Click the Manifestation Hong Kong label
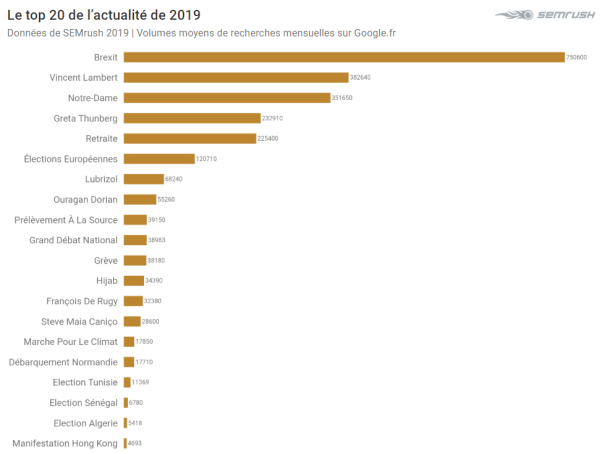Viewport: 605px width, 454px height. (64, 443)
